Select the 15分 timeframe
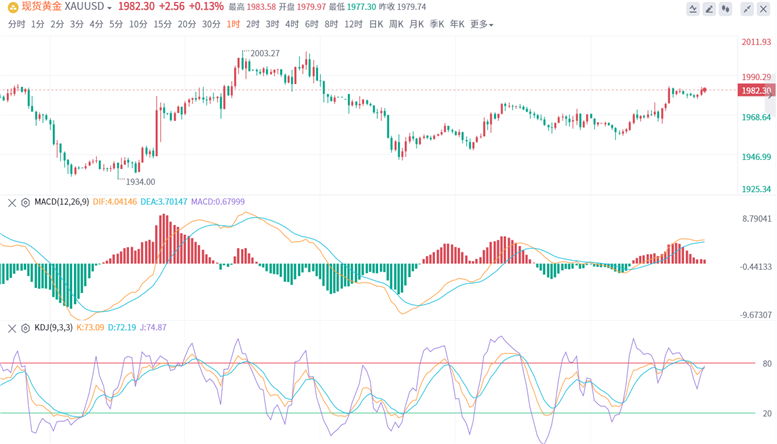 (x=162, y=24)
